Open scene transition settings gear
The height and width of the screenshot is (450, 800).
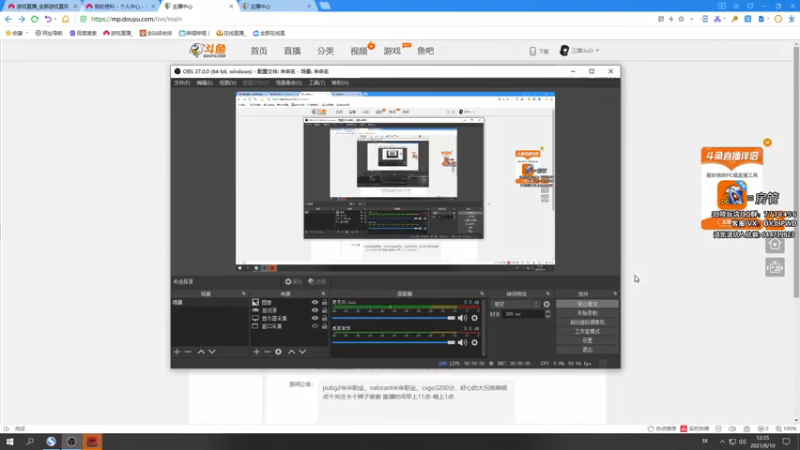click(x=546, y=304)
